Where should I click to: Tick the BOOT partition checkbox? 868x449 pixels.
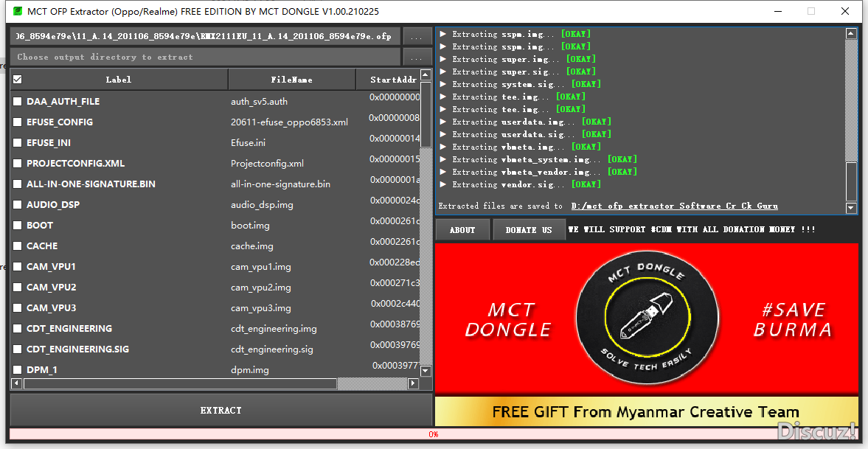[18, 226]
